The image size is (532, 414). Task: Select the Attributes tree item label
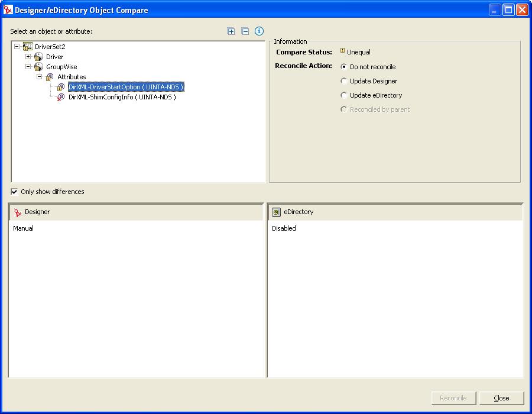tap(72, 77)
